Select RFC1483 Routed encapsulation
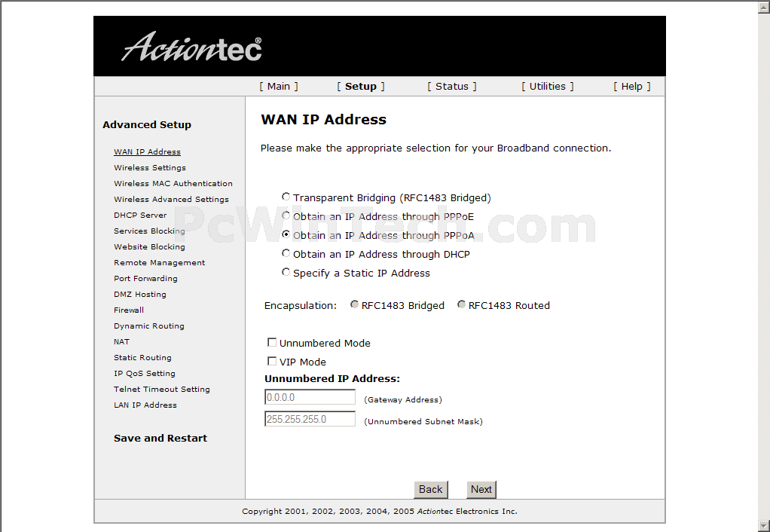 point(461,304)
